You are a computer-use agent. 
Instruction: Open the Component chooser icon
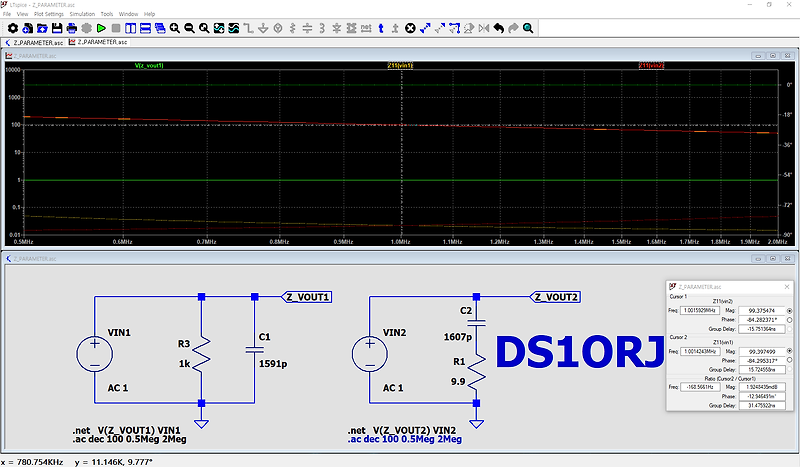[352, 29]
